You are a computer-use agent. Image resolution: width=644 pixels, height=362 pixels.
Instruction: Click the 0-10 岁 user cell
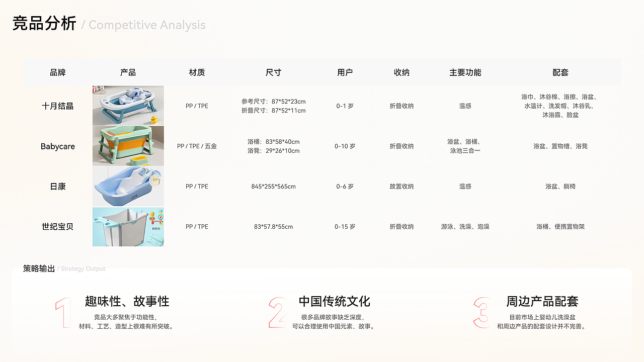pos(345,146)
